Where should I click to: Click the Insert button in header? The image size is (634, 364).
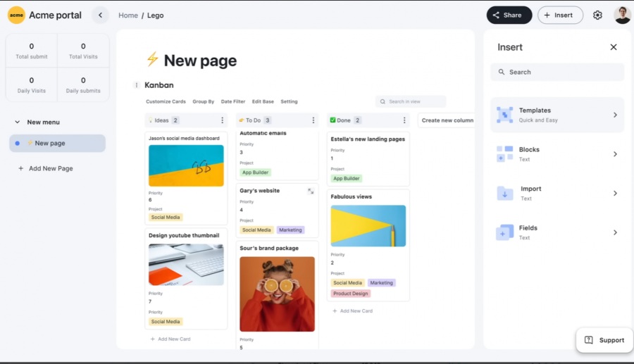click(x=560, y=15)
